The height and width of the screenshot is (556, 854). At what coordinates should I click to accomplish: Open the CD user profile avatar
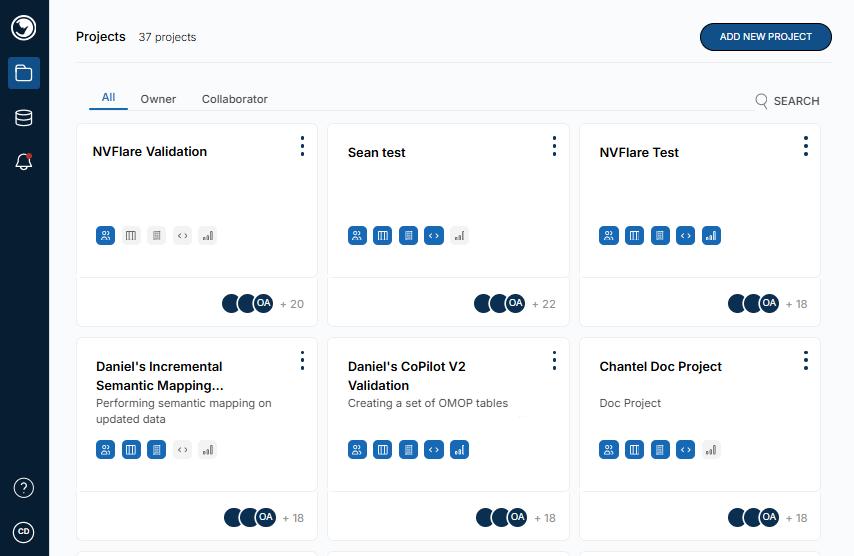pyautogui.click(x=23, y=532)
